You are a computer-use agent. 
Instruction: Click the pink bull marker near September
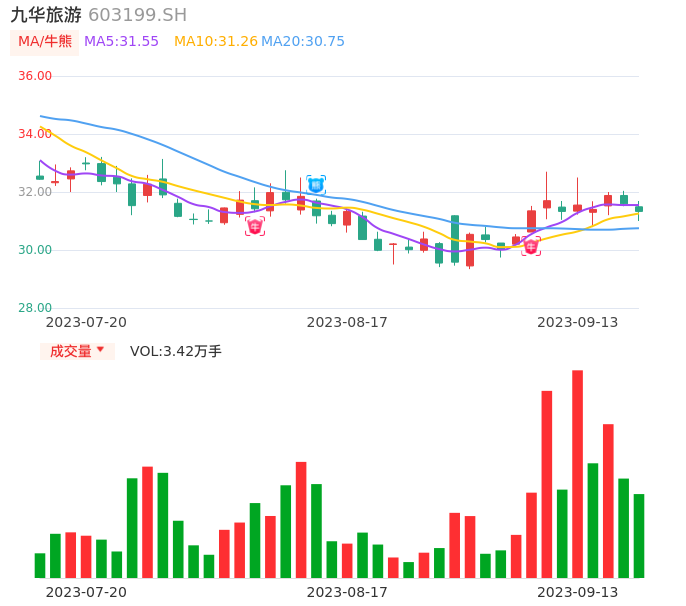click(x=531, y=246)
